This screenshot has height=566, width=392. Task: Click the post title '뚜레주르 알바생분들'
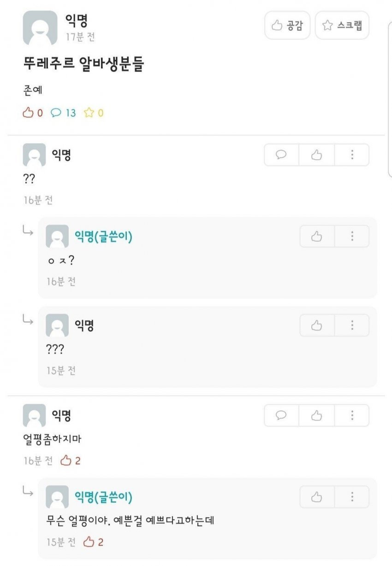click(84, 64)
